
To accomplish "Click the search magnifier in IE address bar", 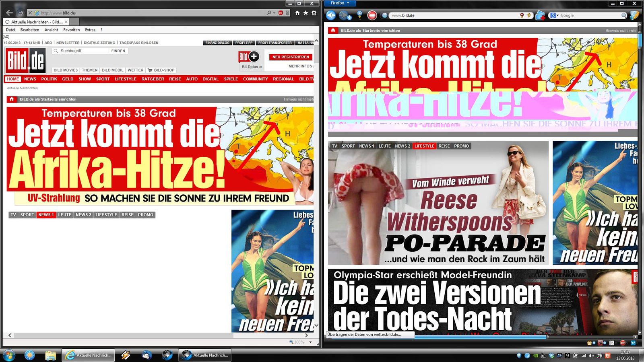I will (269, 13).
